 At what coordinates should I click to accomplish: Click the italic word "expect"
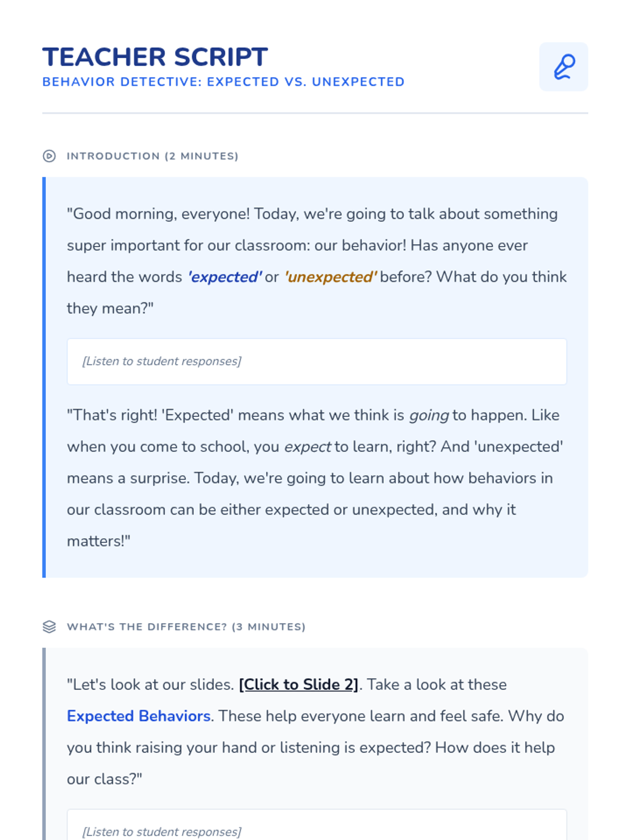click(308, 447)
